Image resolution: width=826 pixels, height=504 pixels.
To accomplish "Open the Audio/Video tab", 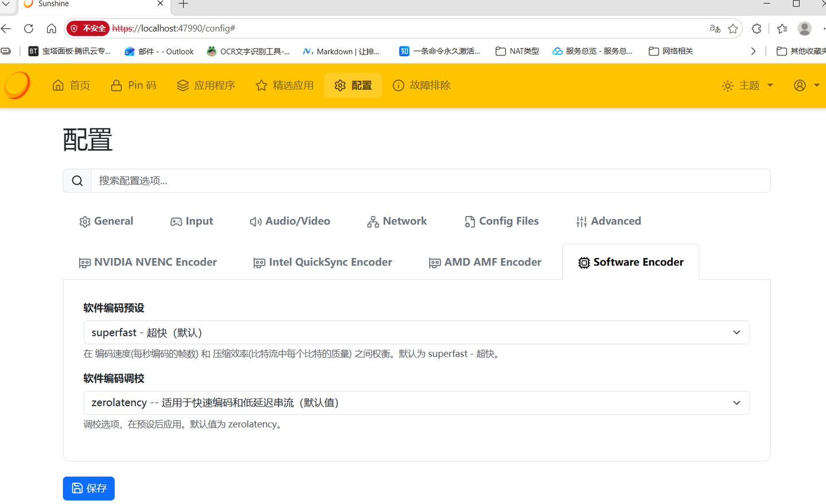I will point(290,221).
